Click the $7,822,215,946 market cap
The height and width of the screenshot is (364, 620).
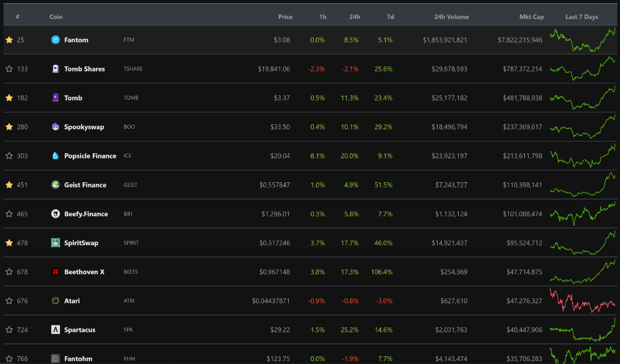pyautogui.click(x=520, y=40)
